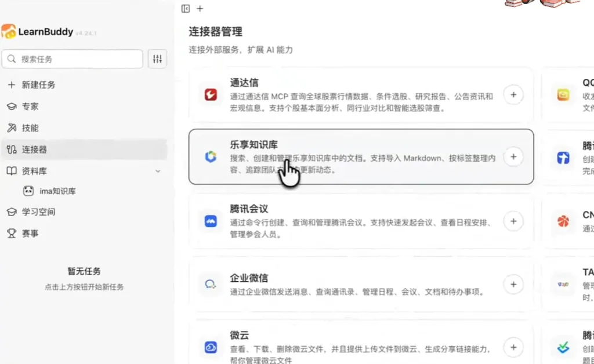Click the 腾讯会议 blue logo icon
The width and height of the screenshot is (594, 364).
pyautogui.click(x=211, y=221)
